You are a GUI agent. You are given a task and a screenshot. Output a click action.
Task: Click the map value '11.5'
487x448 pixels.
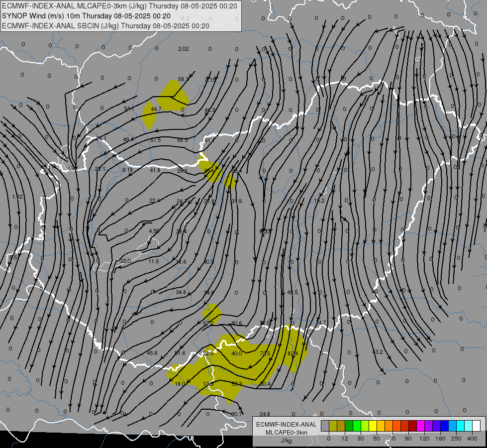153,261
